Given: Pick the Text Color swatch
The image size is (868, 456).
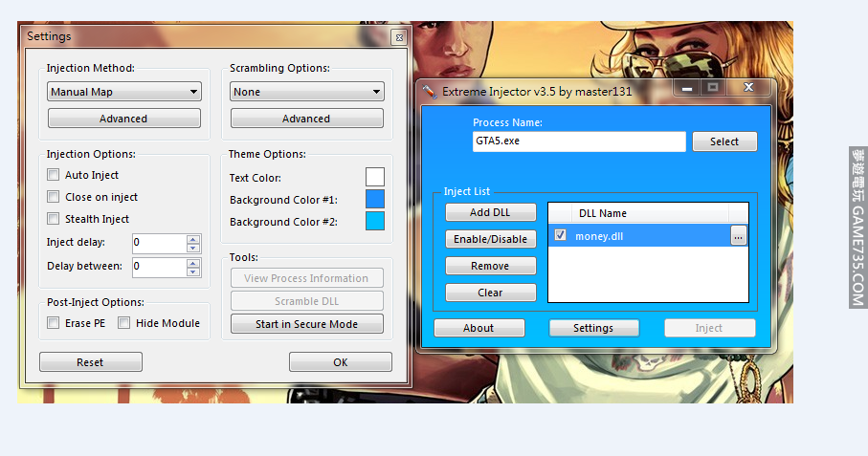Looking at the screenshot, I should (x=375, y=177).
